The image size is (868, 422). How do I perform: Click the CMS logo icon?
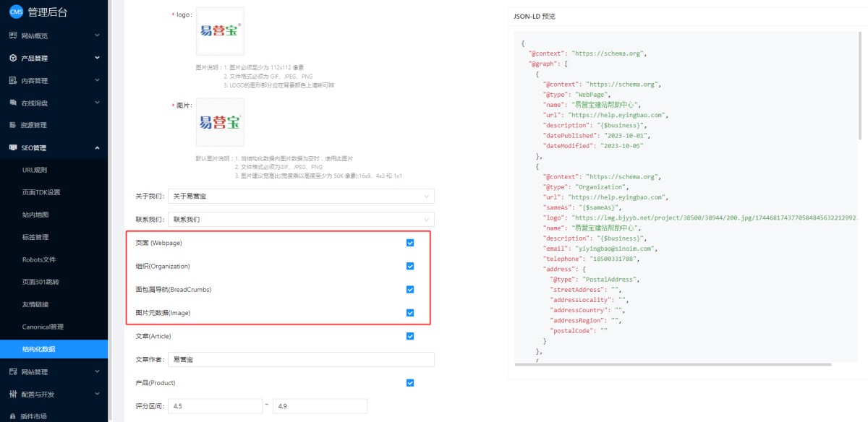15,11
